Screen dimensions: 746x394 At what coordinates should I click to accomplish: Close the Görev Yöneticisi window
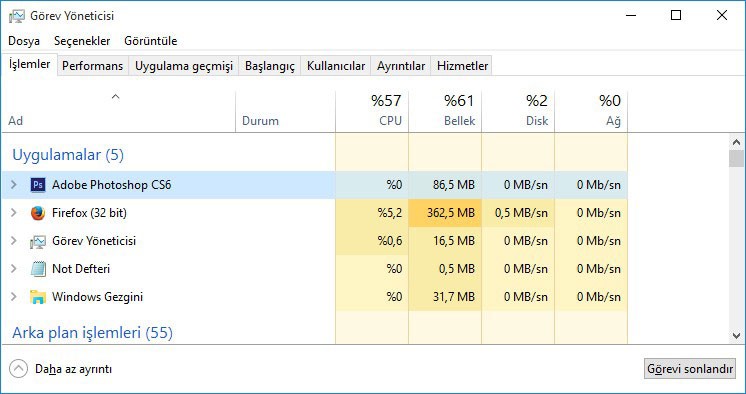721,15
